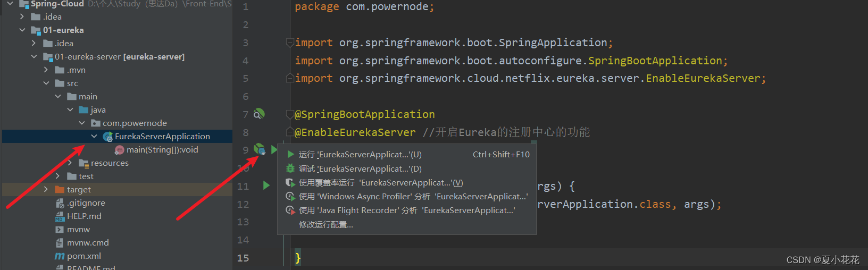The height and width of the screenshot is (270, 868).
Task: Click the Spring bean gutter icon on line 7
Action: pos(259,114)
